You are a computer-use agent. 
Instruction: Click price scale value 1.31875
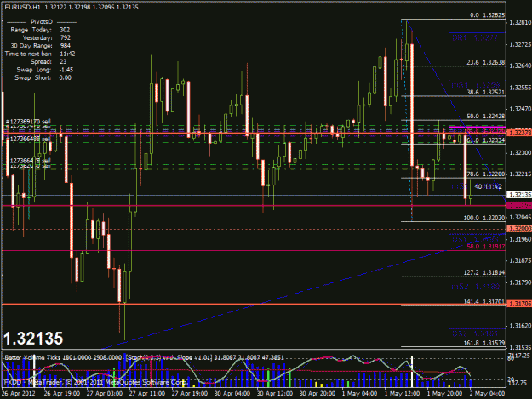pos(520,260)
